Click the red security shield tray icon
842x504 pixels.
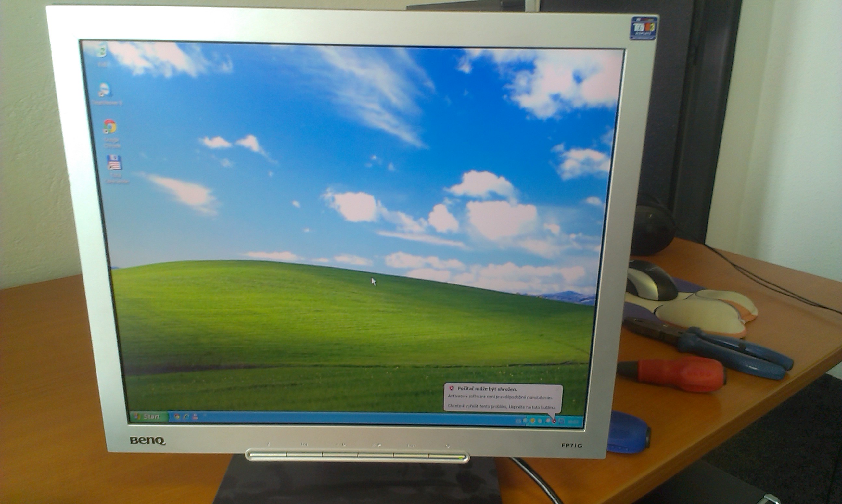554,421
